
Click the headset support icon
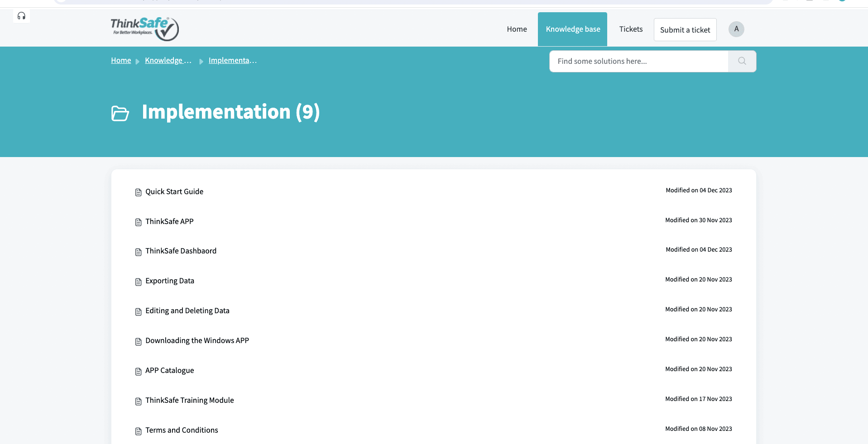[x=21, y=16]
